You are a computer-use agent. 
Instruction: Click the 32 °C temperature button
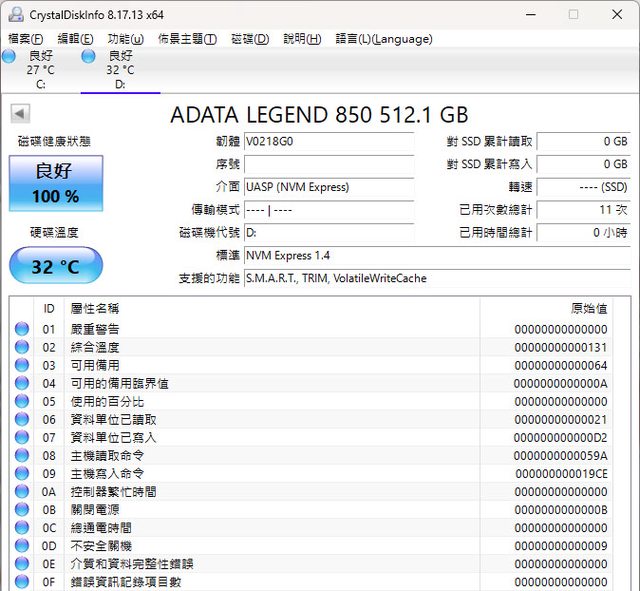56,267
